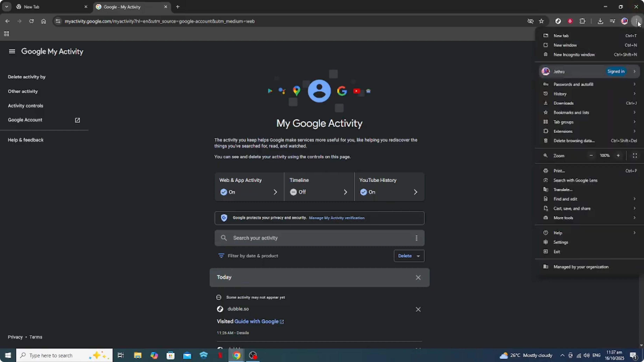Open Web & App Activity settings card

coord(249,187)
